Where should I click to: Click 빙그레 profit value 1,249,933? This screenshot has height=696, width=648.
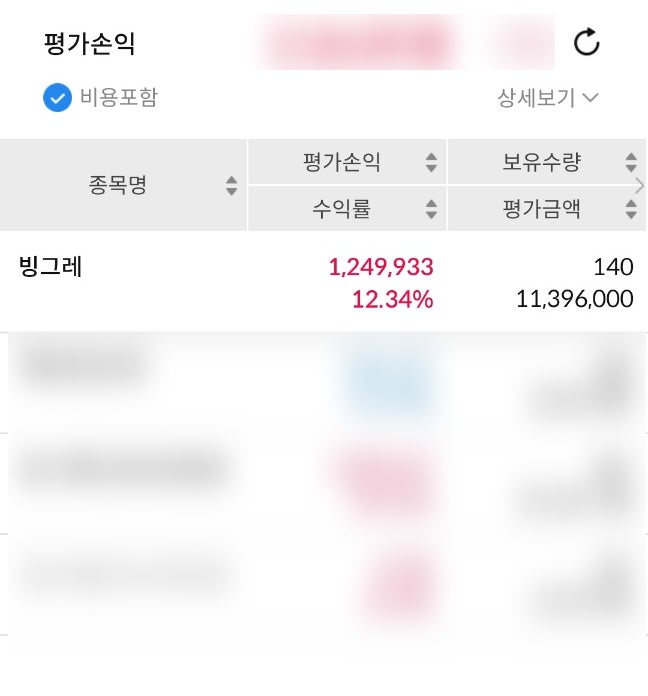click(381, 267)
